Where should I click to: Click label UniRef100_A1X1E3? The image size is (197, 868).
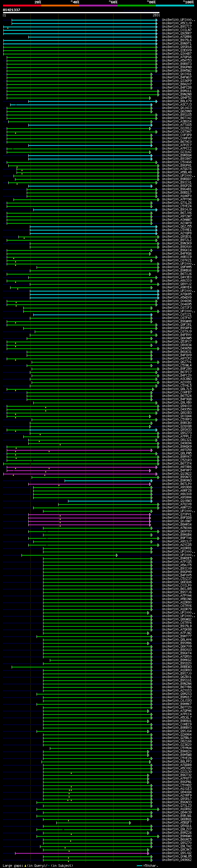[x=177, y=789]
